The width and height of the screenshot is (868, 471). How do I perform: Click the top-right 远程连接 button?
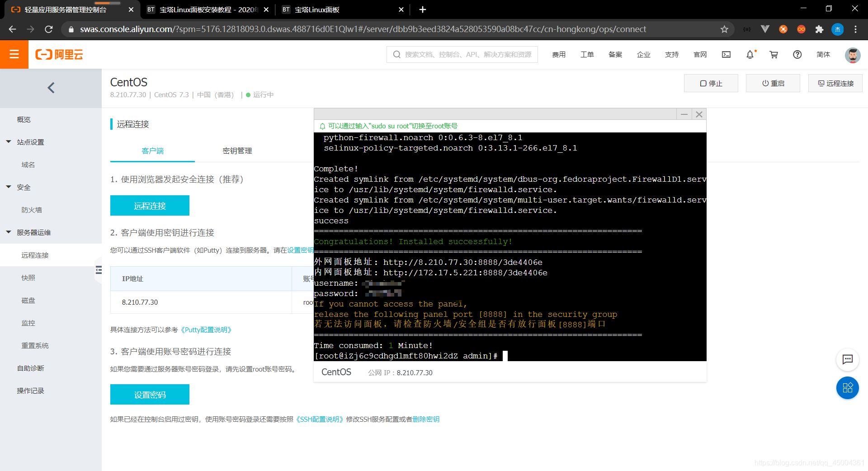[x=835, y=83]
